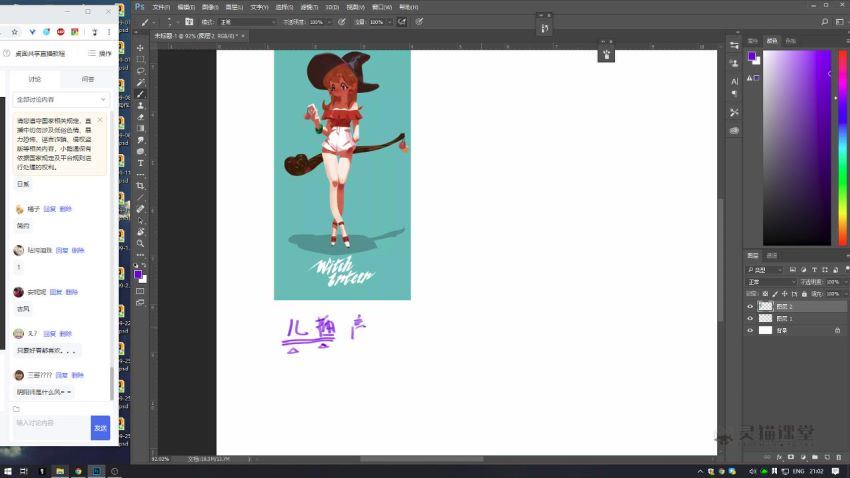Click the lock-all padlock icon in Layers panel
850x478 pixels.
[804, 294]
